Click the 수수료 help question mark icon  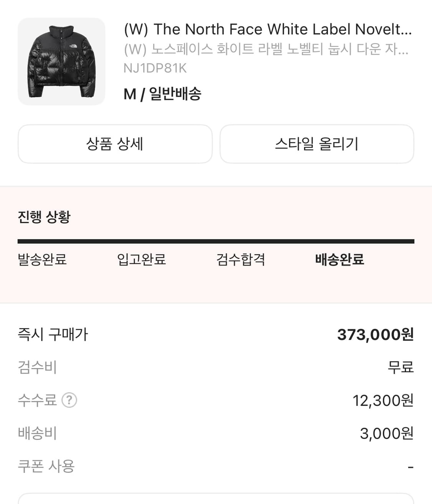click(x=70, y=400)
